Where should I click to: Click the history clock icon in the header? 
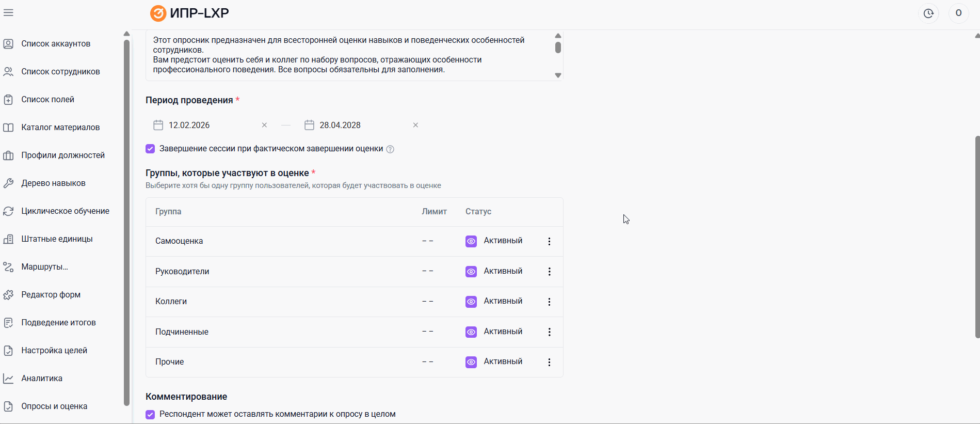[928, 13]
